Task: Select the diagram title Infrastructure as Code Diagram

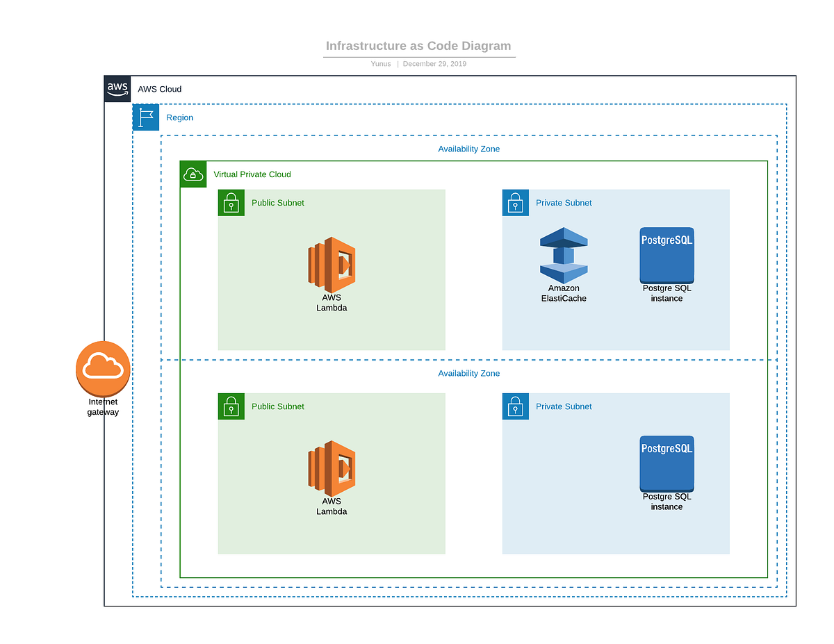Action: (418, 46)
